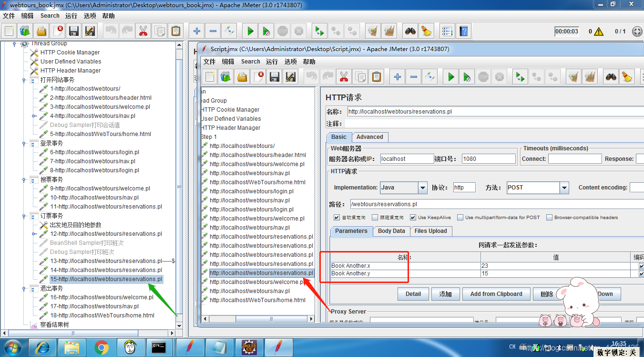This screenshot has width=644, height=357.
Task: Expand the 4-http://localhost/webtours/nav.pl node
Action: point(34,116)
